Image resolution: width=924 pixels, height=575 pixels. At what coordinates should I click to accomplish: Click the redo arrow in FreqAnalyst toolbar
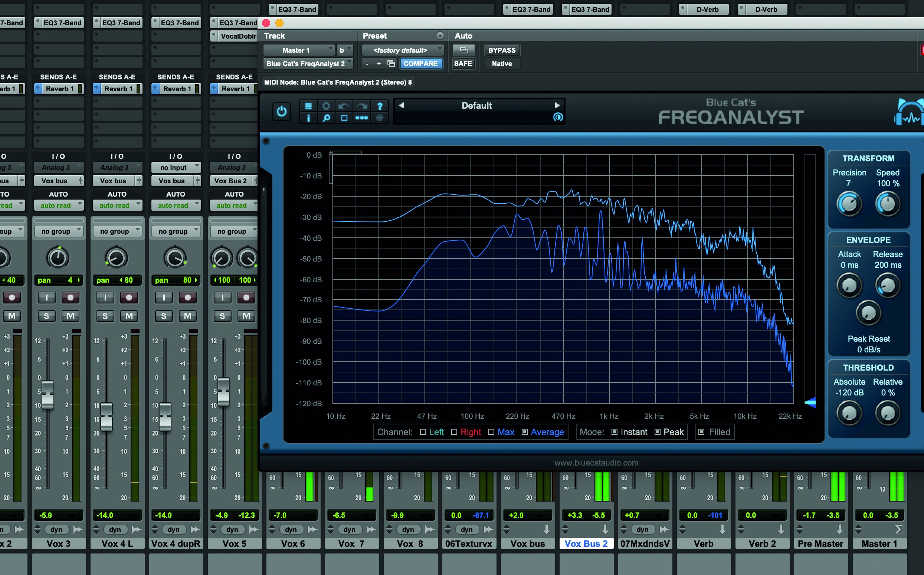tap(362, 106)
